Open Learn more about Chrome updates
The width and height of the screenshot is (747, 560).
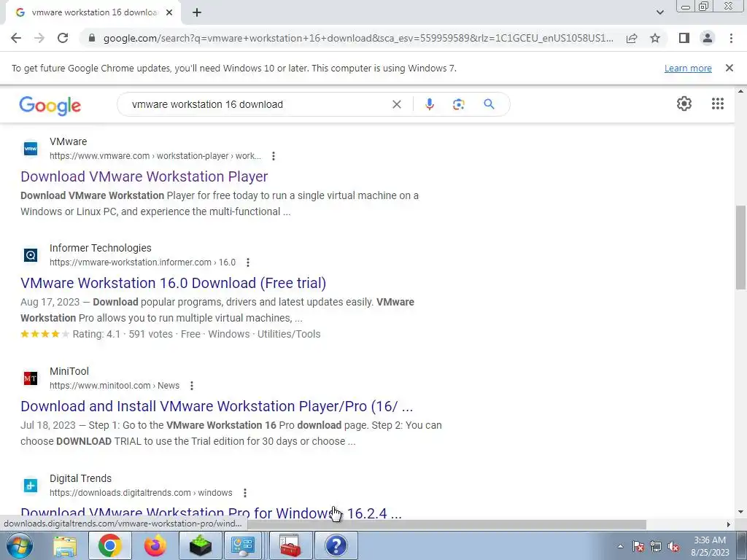(688, 68)
